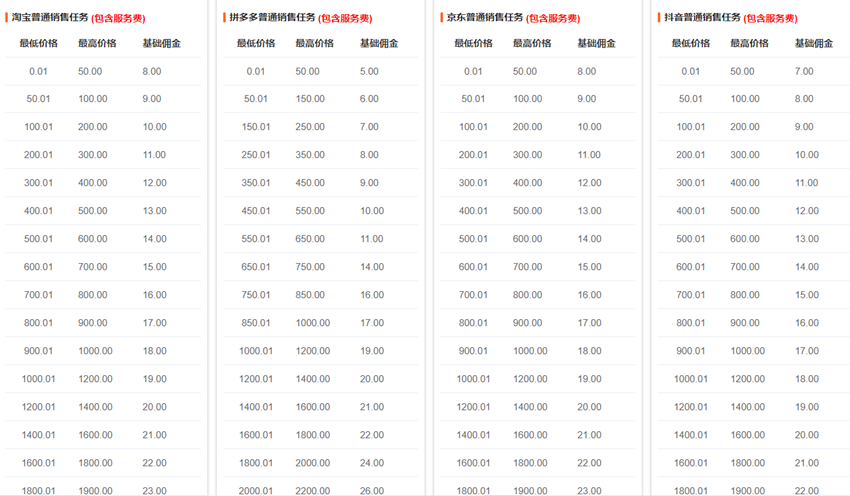Click 16.00 commission in the 抖音 table
This screenshot has width=850, height=496.
807,323
